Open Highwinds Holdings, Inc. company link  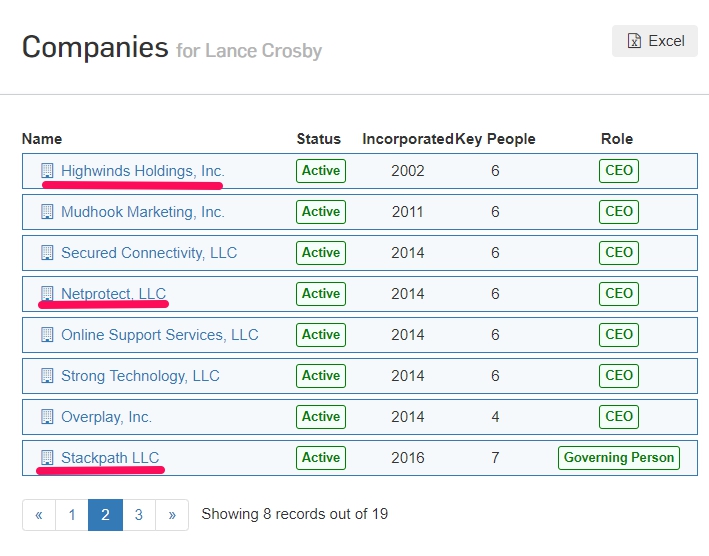pyautogui.click(x=143, y=171)
